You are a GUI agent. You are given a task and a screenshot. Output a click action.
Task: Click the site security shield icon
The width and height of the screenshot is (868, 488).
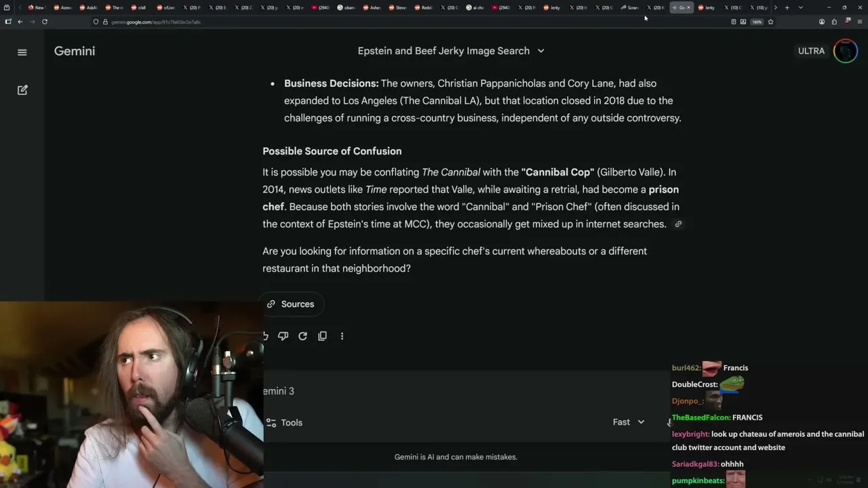click(x=96, y=22)
